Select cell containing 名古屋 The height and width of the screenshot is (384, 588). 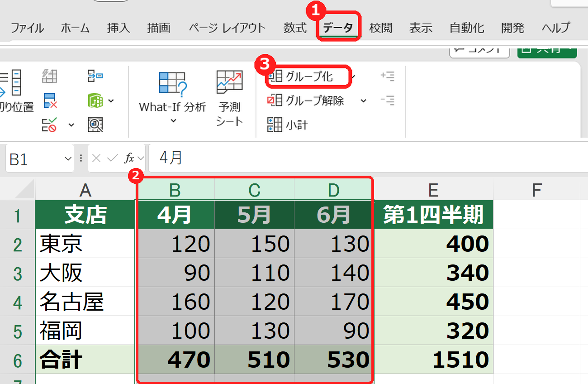click(x=85, y=302)
